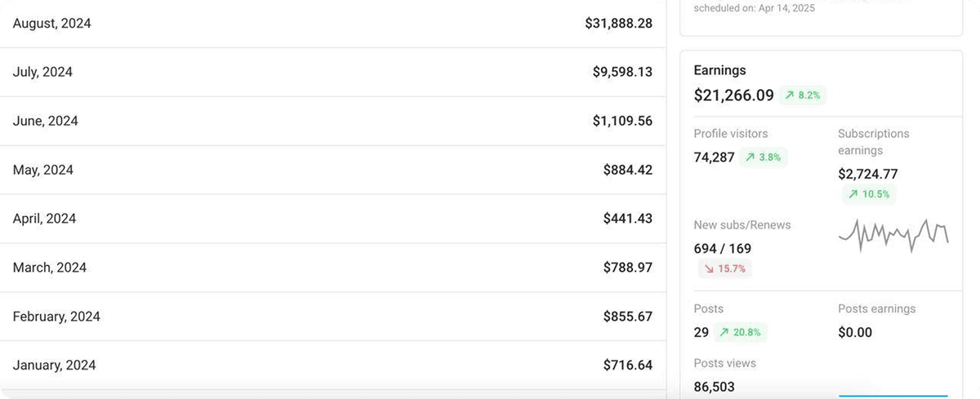Image resolution: width=980 pixels, height=399 pixels.
Task: Open the June, 2024 statement row
Action: [x=332, y=122]
